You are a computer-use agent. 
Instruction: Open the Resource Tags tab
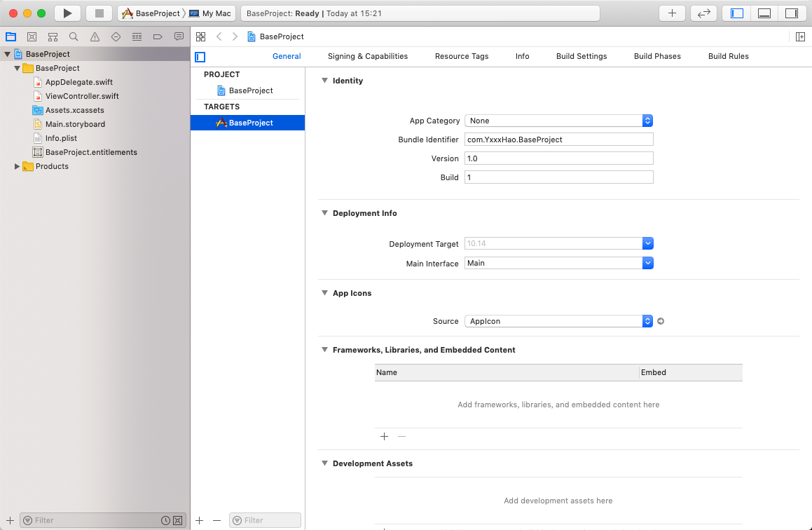462,56
